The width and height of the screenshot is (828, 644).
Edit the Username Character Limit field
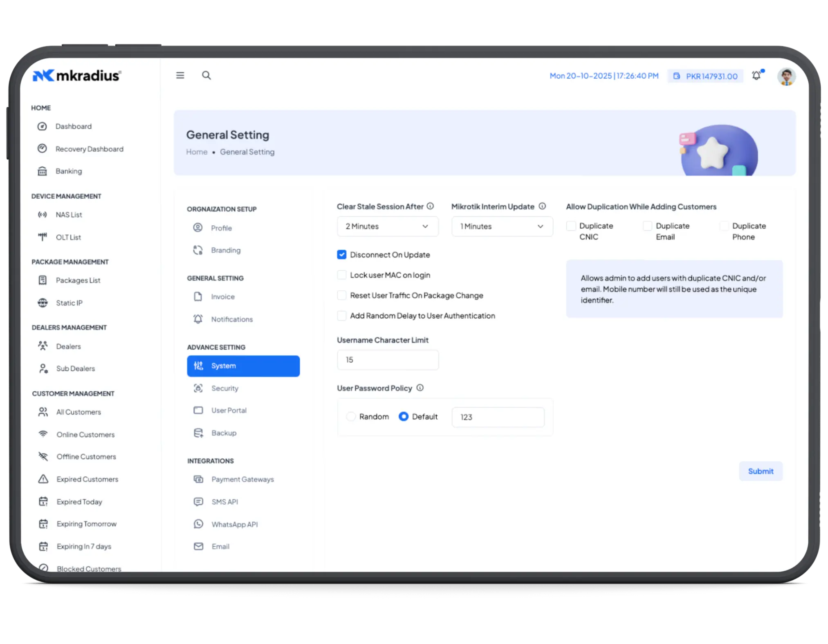[387, 360]
